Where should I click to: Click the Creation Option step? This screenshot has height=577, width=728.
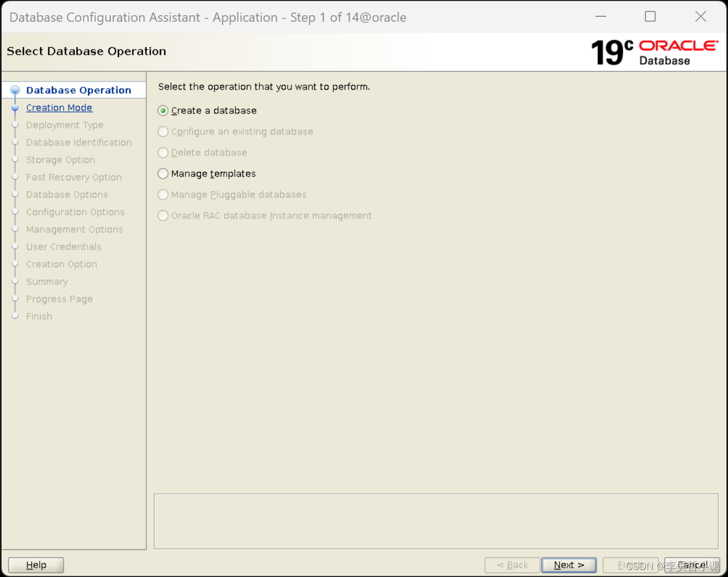(x=61, y=264)
